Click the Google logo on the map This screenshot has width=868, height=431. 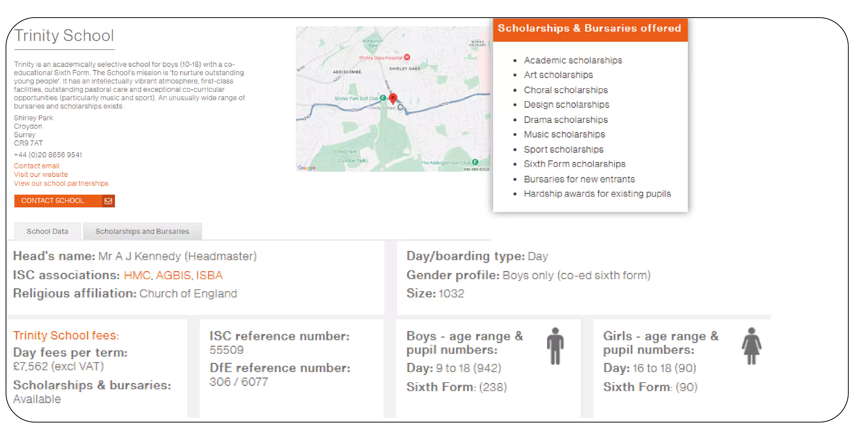click(307, 168)
